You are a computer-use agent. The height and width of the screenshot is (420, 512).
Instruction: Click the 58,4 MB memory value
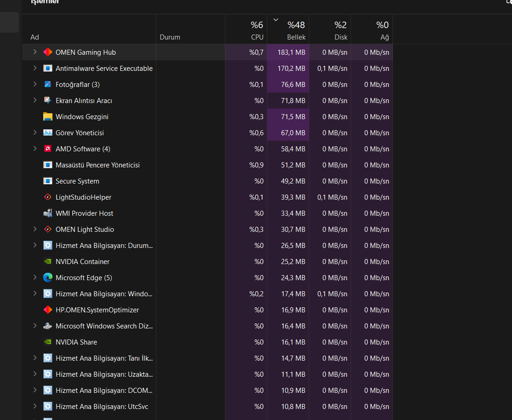293,149
